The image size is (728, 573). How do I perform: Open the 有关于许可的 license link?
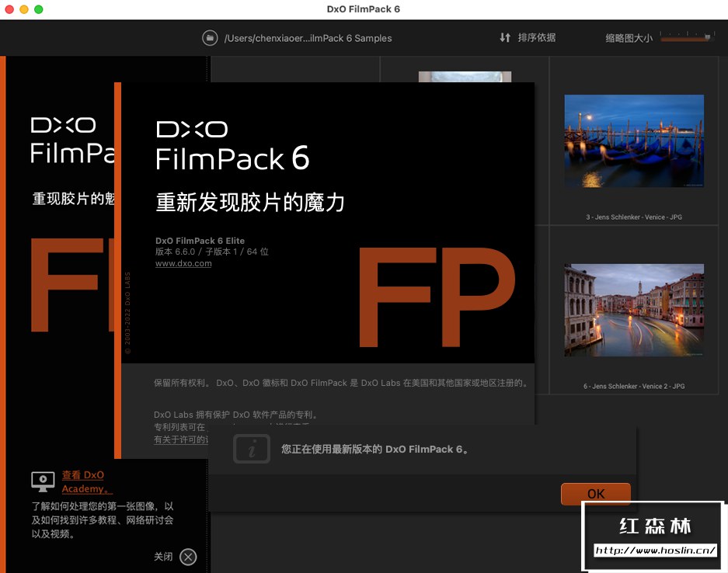tap(181, 439)
